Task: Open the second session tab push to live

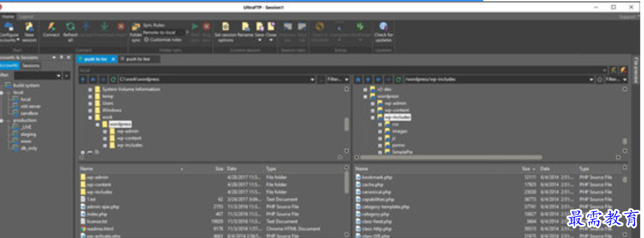Action: tap(139, 59)
